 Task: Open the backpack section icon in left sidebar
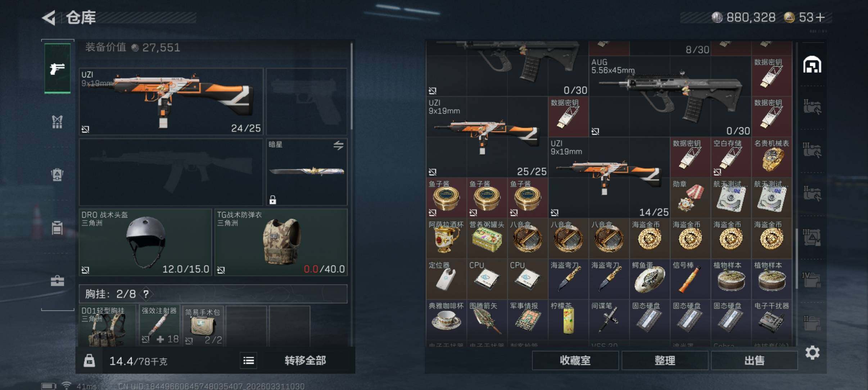(x=57, y=174)
